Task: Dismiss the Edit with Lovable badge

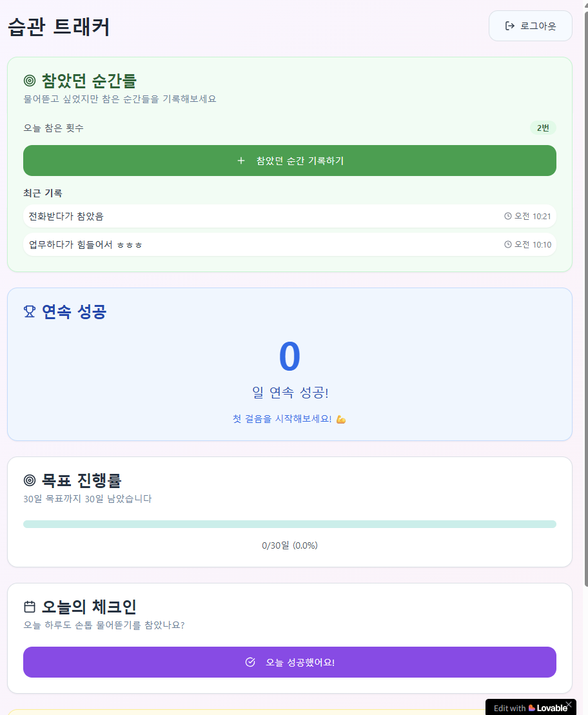Action: [x=569, y=705]
